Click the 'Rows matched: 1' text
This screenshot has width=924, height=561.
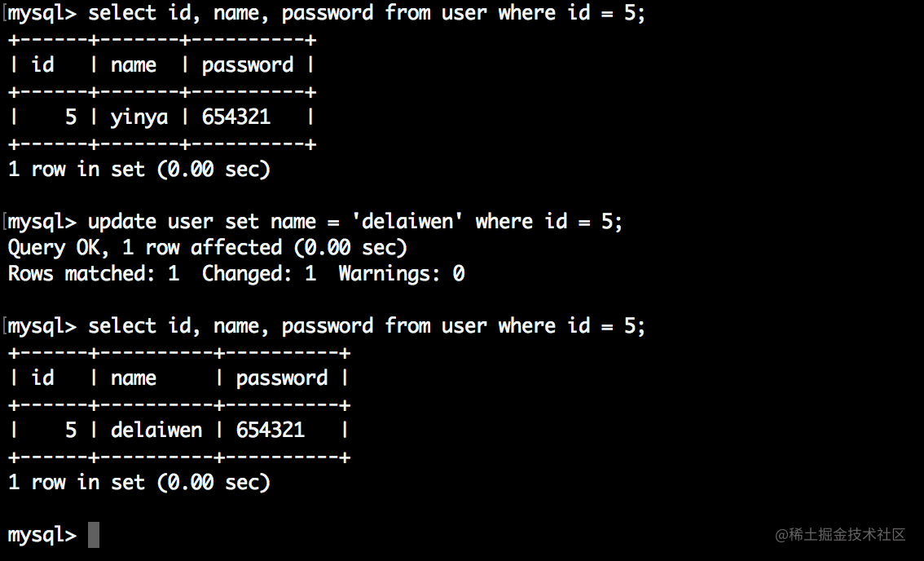click(94, 274)
